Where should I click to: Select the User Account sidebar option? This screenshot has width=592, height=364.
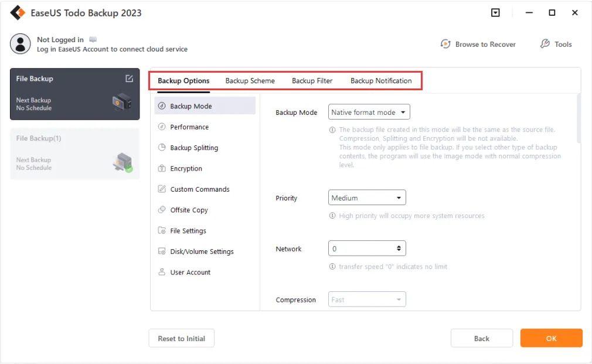[x=189, y=272]
